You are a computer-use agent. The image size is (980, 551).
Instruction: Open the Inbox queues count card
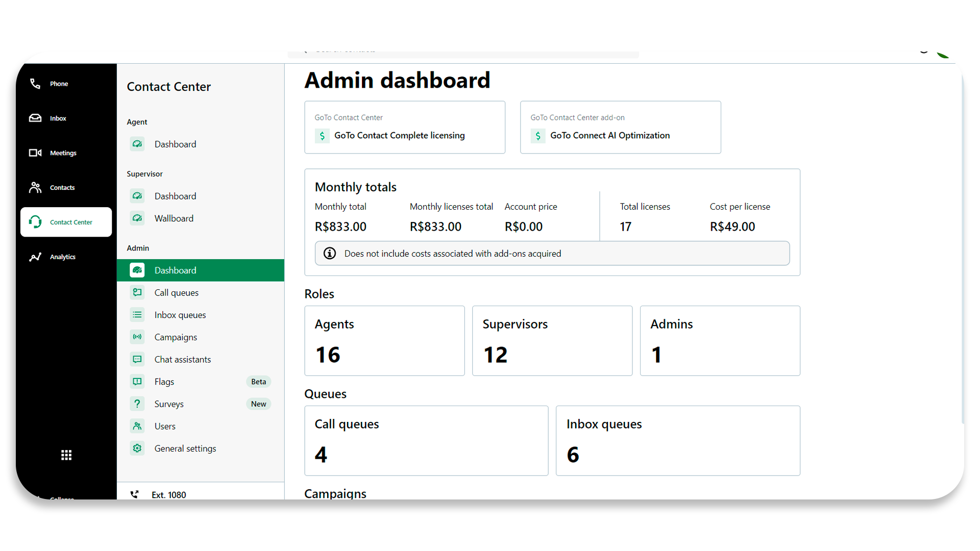pos(678,441)
